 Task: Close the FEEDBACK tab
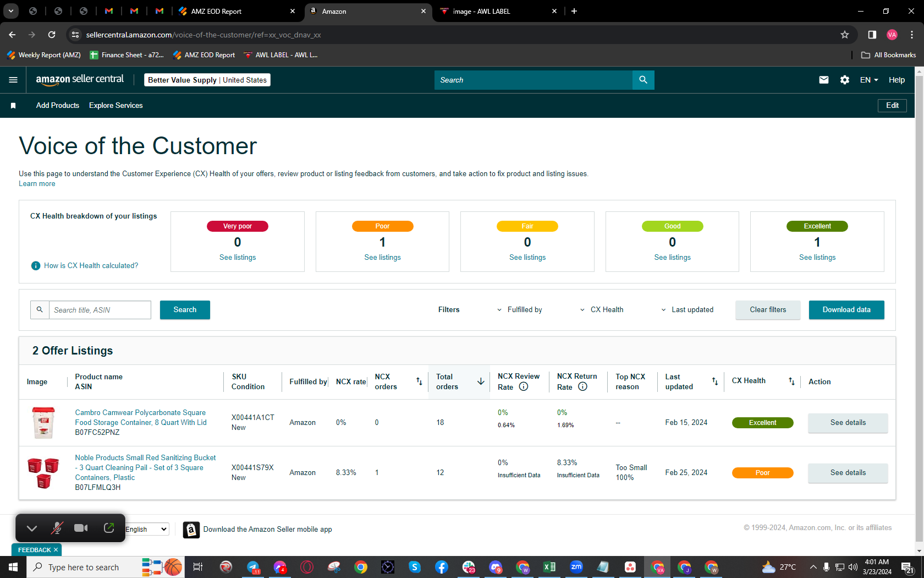(x=56, y=550)
